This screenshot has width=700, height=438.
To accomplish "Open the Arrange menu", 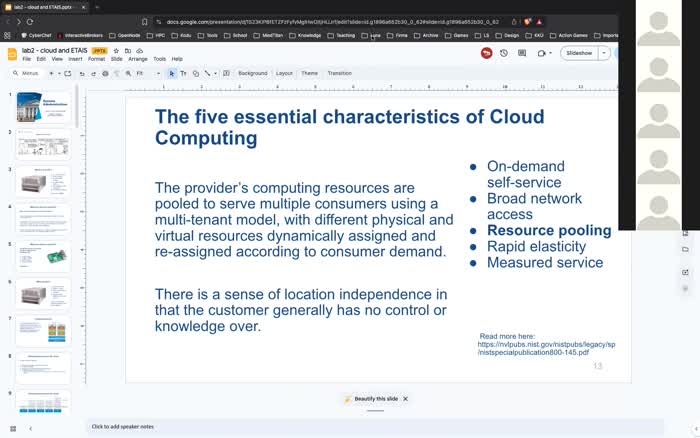I will coord(138,59).
